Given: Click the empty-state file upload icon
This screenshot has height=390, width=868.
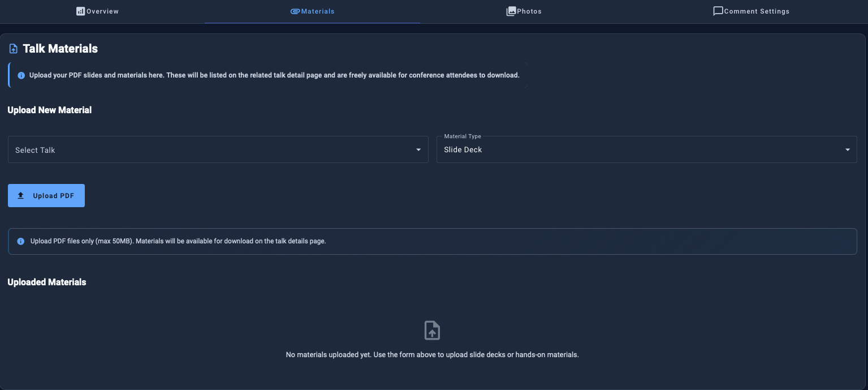Looking at the screenshot, I should pyautogui.click(x=432, y=331).
